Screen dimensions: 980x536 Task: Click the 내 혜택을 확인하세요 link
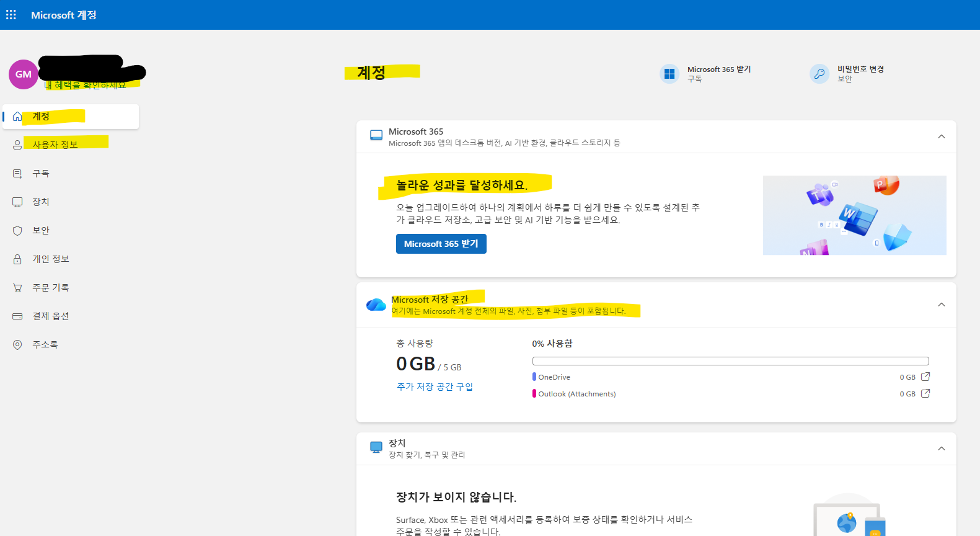(85, 85)
